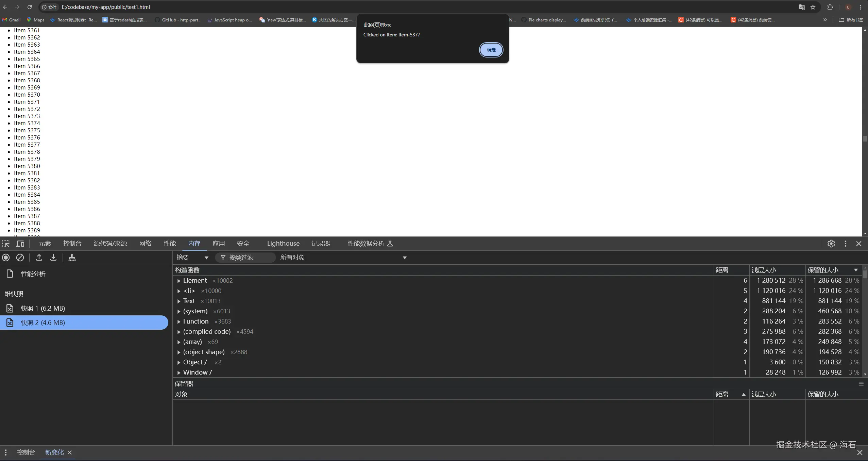Toggle the inspect element picker icon

6,244
